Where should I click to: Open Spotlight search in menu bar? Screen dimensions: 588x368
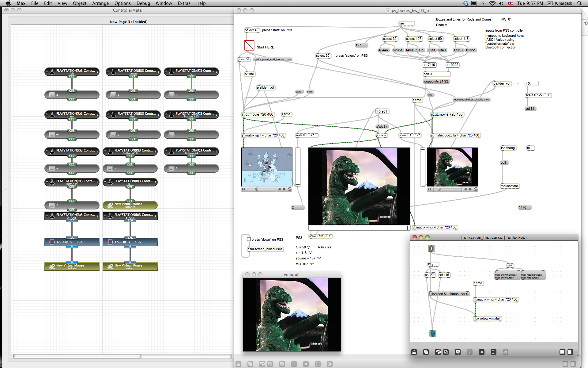click(x=579, y=3)
